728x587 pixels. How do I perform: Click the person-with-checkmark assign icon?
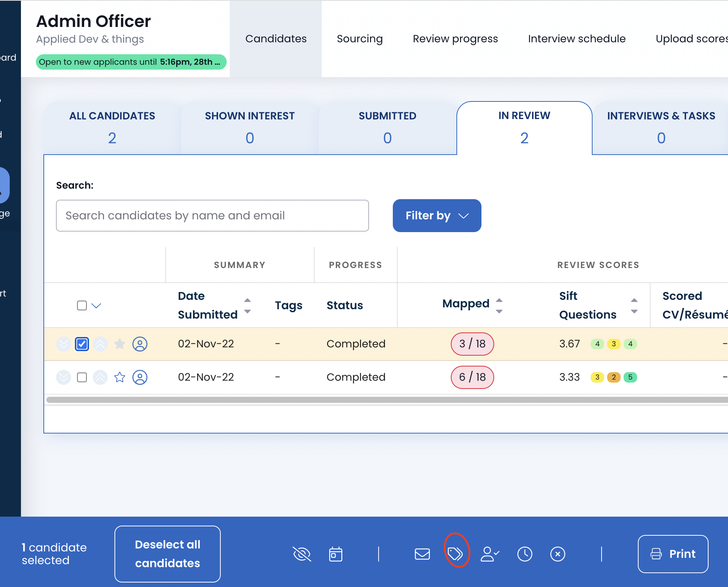coord(489,554)
